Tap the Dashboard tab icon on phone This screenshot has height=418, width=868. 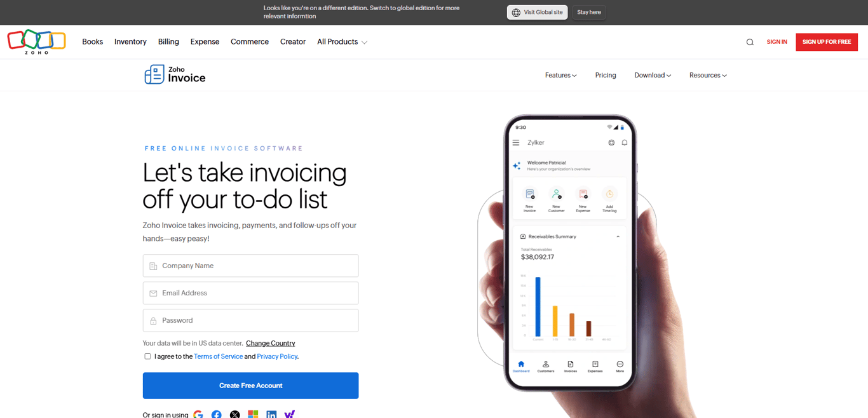pos(521,364)
